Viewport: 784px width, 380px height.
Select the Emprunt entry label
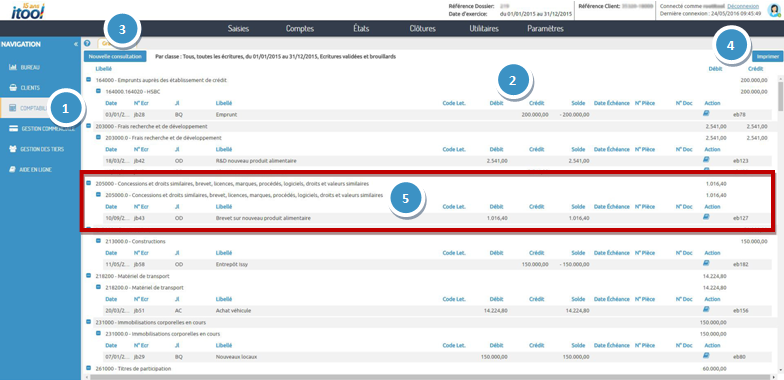pyautogui.click(x=226, y=114)
